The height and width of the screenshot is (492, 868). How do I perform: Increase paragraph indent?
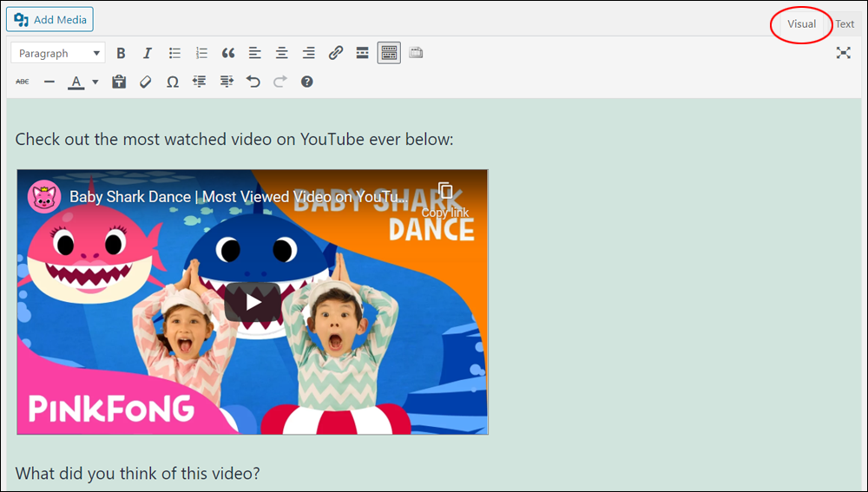coord(227,82)
